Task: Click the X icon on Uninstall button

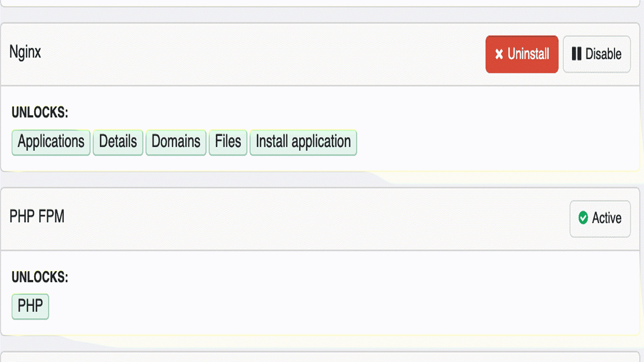Action: (499, 54)
